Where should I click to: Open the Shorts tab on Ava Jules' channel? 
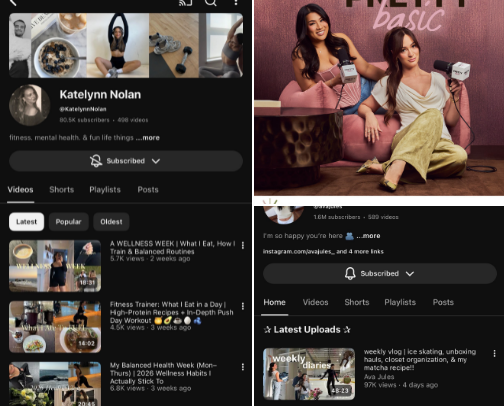coord(357,302)
